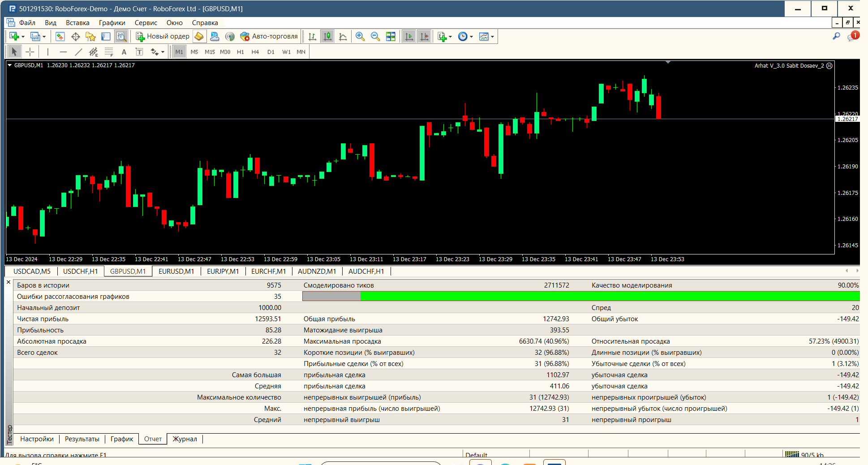Open the Журнал tester tab
The width and height of the screenshot is (868, 465).
click(185, 439)
